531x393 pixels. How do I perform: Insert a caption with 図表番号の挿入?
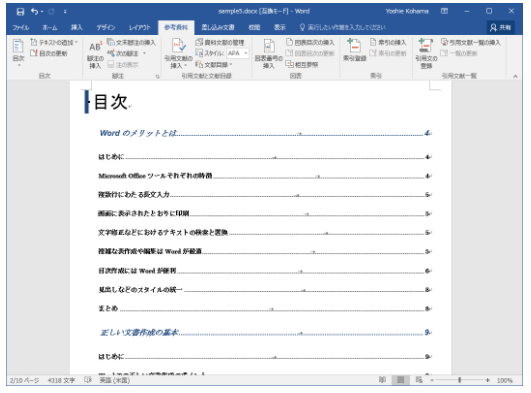[x=269, y=54]
